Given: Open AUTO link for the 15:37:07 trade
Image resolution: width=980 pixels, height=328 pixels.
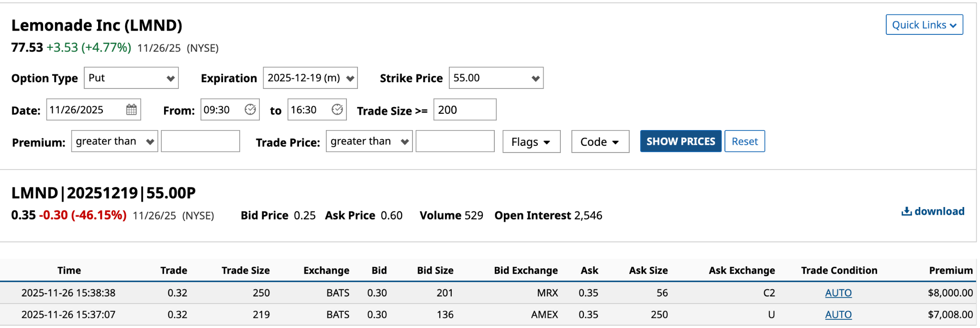Looking at the screenshot, I should tap(838, 315).
